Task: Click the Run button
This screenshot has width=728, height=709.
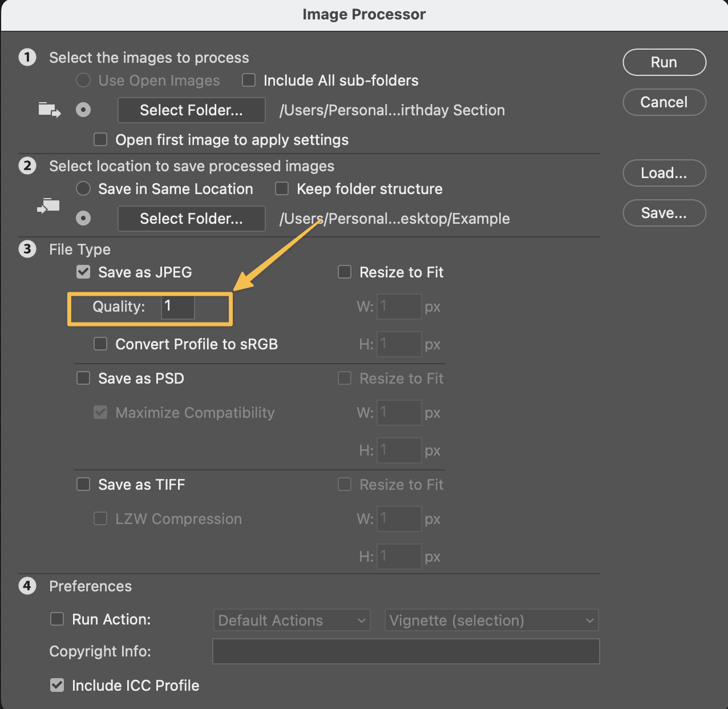Action: tap(664, 62)
